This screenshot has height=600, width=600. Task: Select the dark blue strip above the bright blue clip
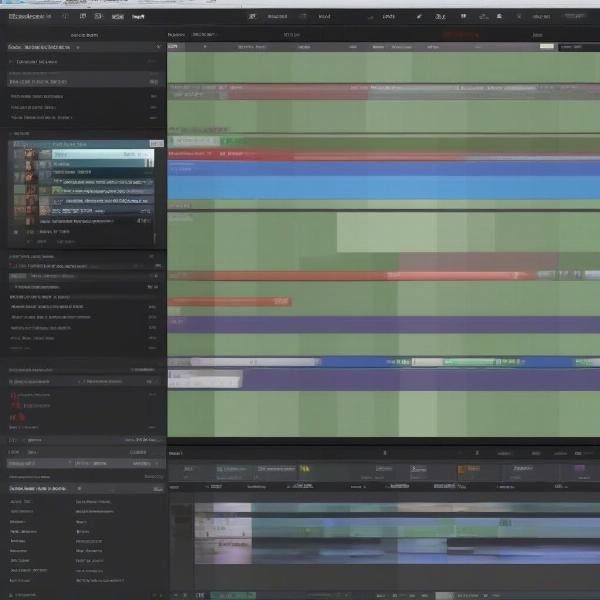tap(383, 168)
